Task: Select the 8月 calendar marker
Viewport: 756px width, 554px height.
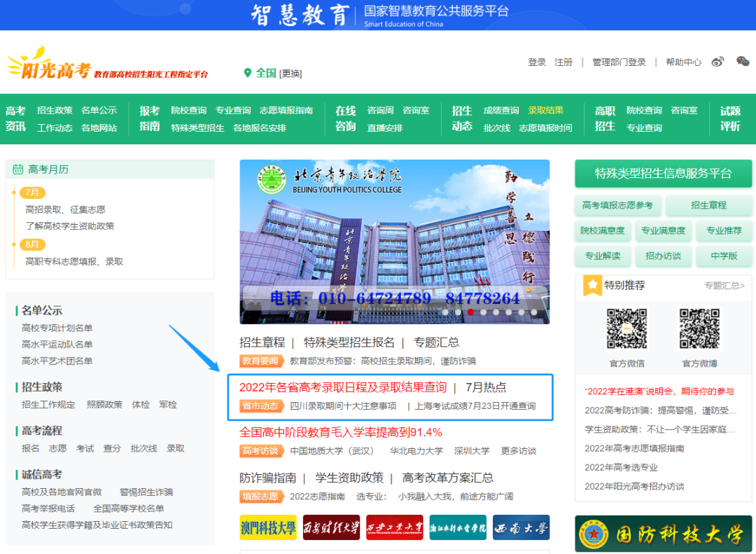Action: pyautogui.click(x=32, y=244)
